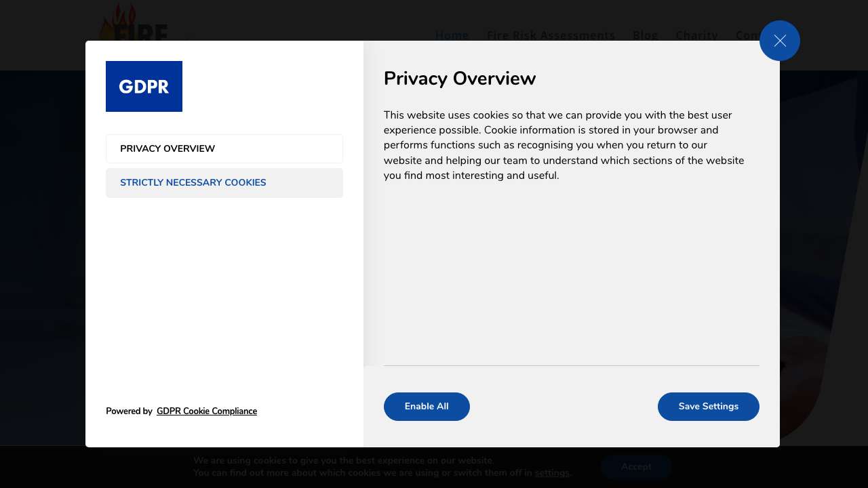Open the GDPR Cookie Compliance link
This screenshot has height=488, width=868.
[206, 411]
